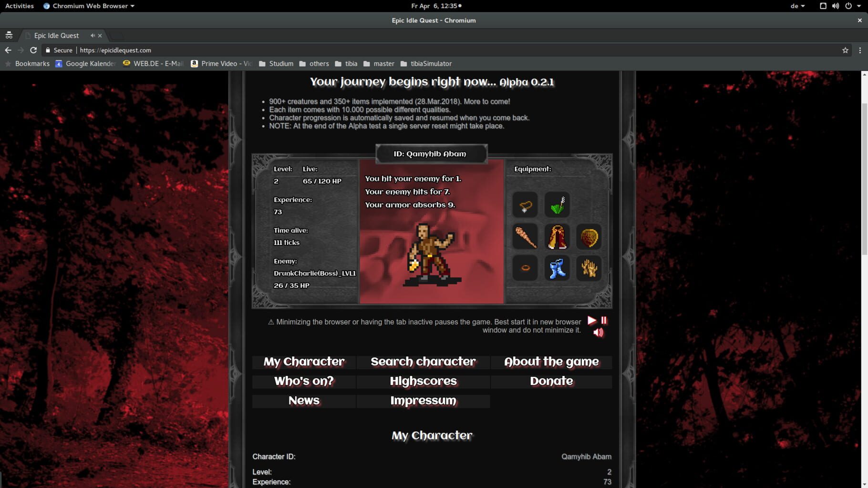Go forward in browser history
Image resolution: width=868 pixels, height=488 pixels.
pyautogui.click(x=21, y=50)
